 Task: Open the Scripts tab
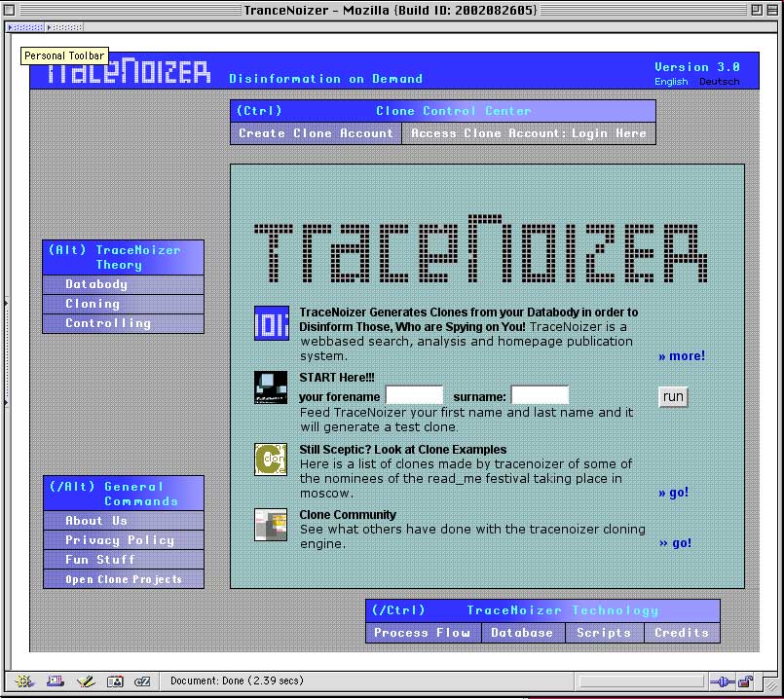pyautogui.click(x=605, y=633)
